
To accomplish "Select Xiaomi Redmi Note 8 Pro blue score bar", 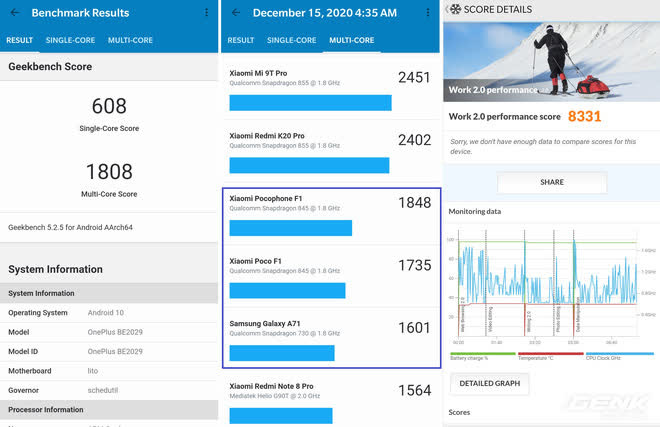I will (281, 416).
